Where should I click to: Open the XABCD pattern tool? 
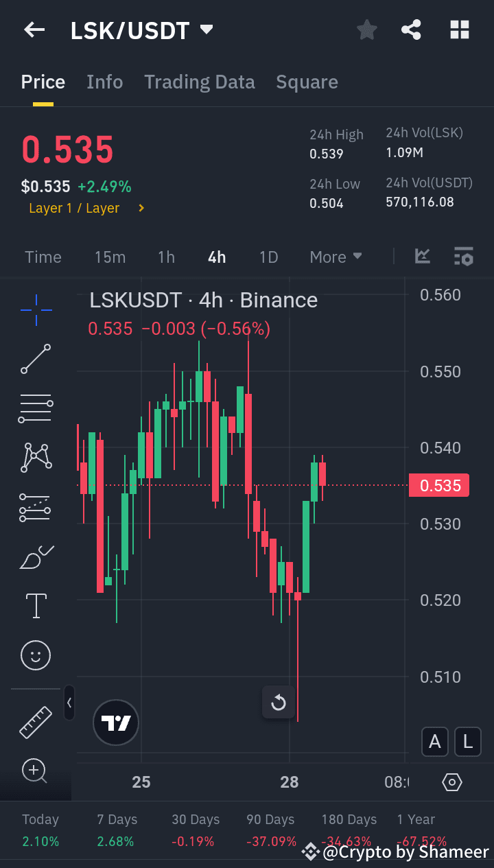point(36,458)
